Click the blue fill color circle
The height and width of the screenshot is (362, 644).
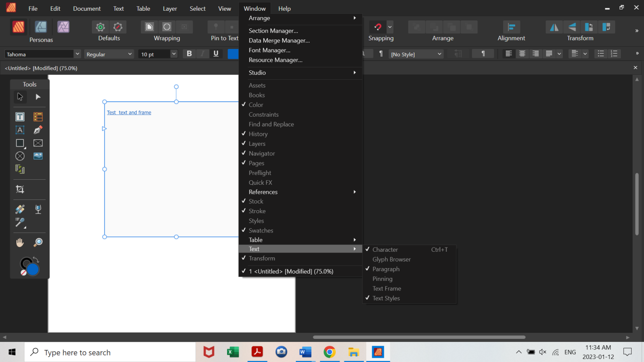point(33,269)
